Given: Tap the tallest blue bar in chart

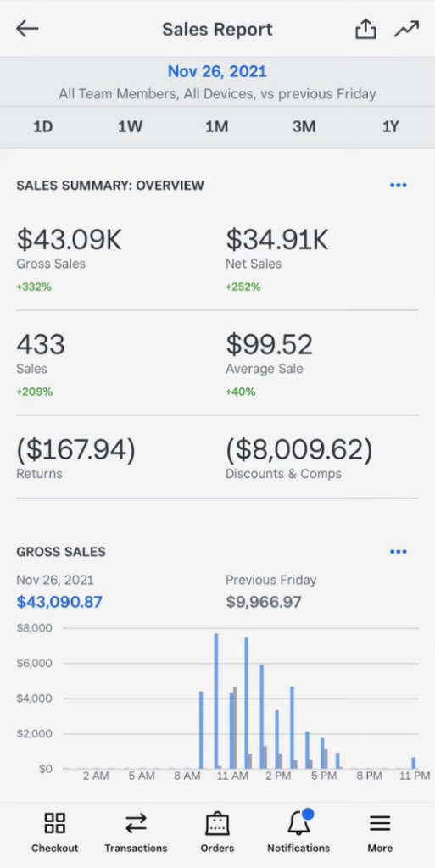Looking at the screenshot, I should tap(216, 701).
